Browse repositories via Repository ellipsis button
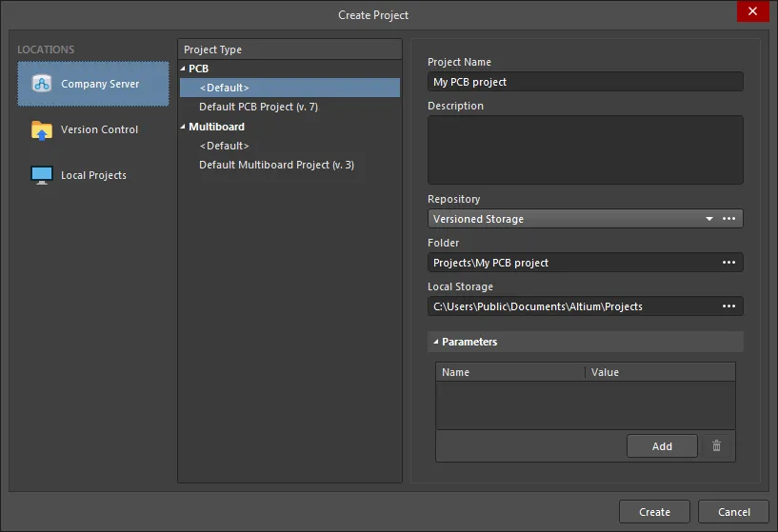This screenshot has width=778, height=532. [x=728, y=219]
